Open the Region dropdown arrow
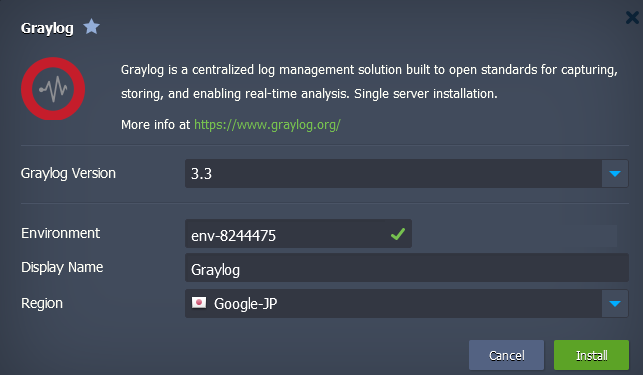The width and height of the screenshot is (643, 375). click(615, 304)
